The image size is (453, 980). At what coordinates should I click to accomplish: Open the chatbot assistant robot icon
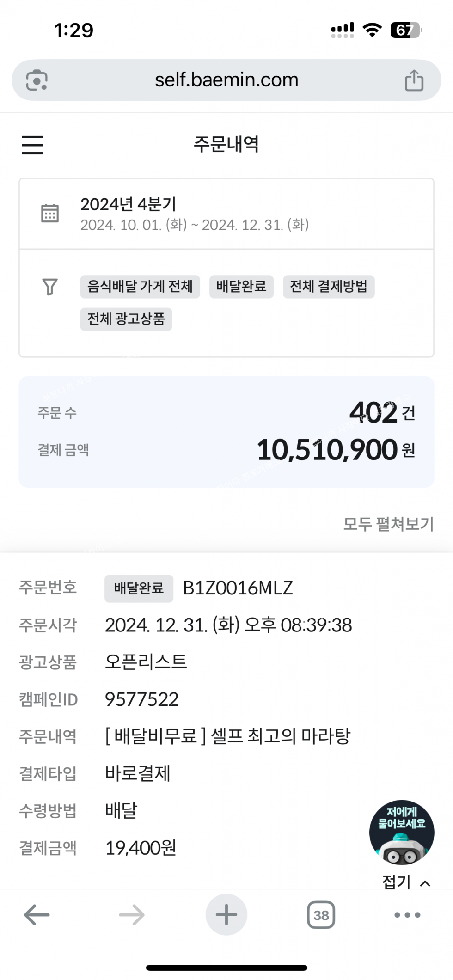[x=401, y=832]
